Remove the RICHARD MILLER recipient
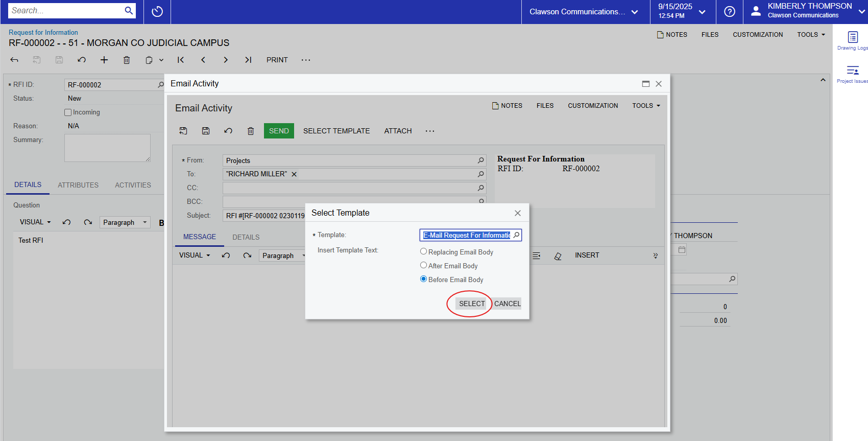 pos(294,174)
